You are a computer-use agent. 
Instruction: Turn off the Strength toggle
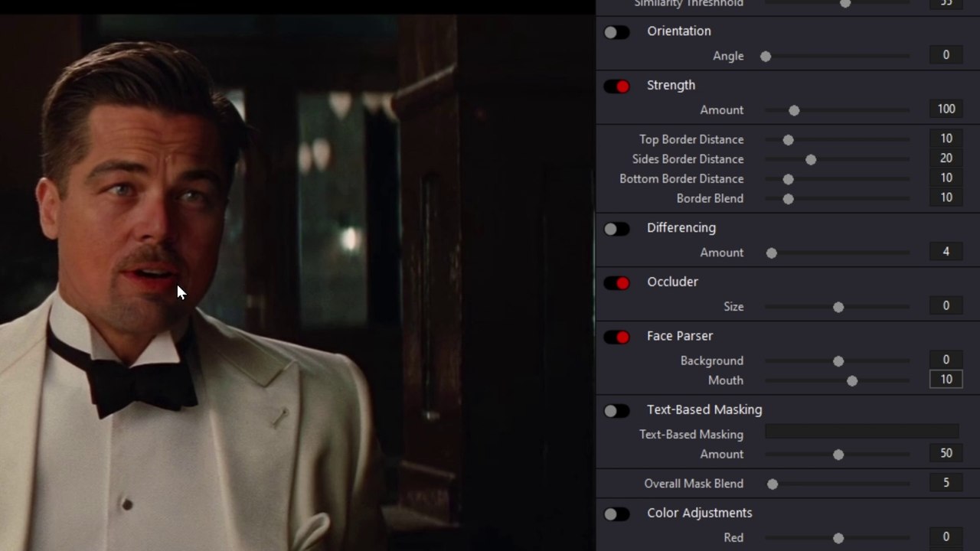[x=616, y=86]
